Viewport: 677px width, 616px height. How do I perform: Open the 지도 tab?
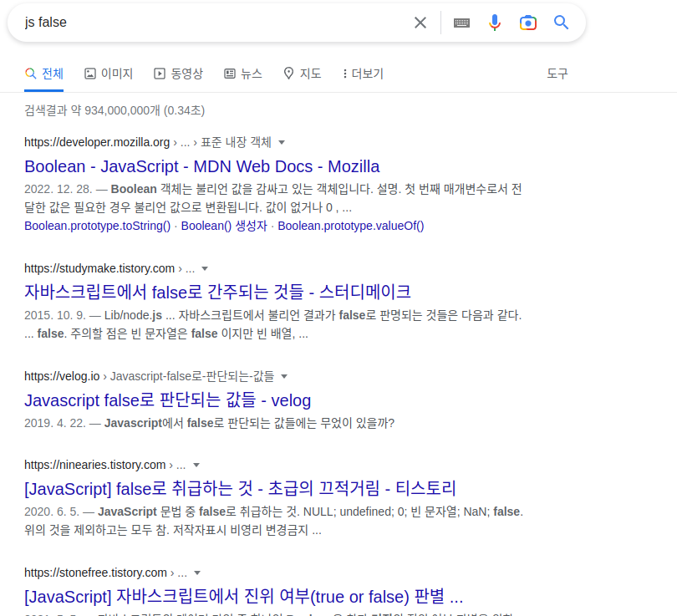pyautogui.click(x=303, y=74)
